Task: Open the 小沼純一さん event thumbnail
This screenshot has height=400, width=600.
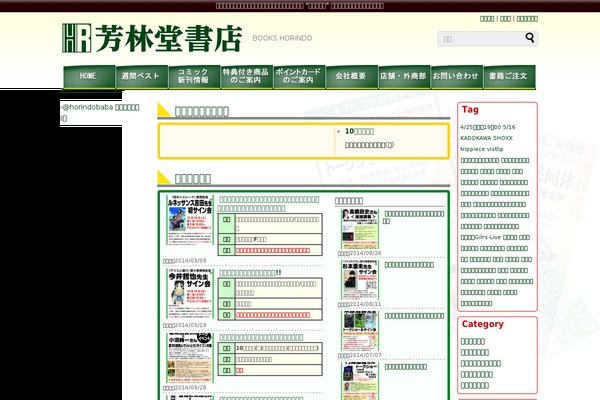Action: point(190,358)
